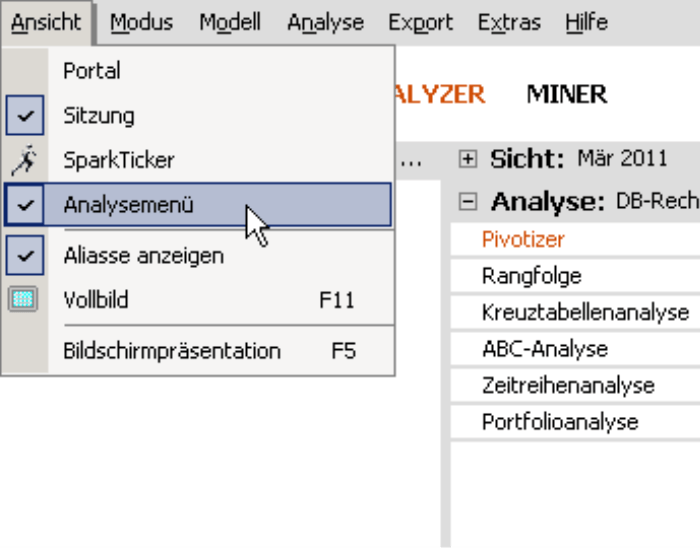Viewport: 700px width, 548px height.
Task: Click the SparkTicker running figure icon
Action: [24, 160]
